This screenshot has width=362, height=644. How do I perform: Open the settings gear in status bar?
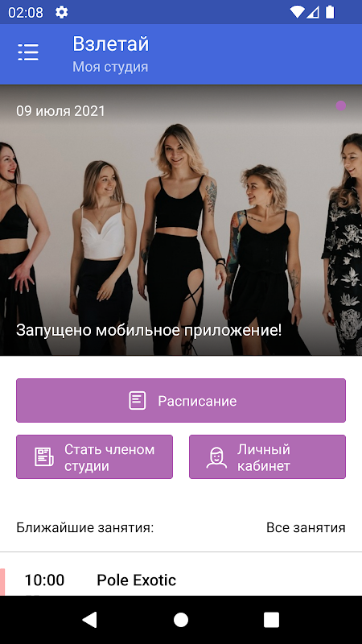62,12
